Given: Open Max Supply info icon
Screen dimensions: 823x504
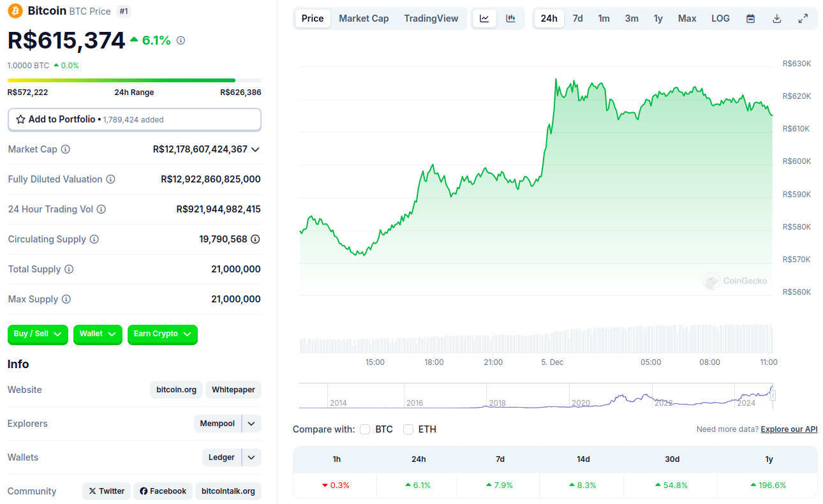Looking at the screenshot, I should (66, 299).
